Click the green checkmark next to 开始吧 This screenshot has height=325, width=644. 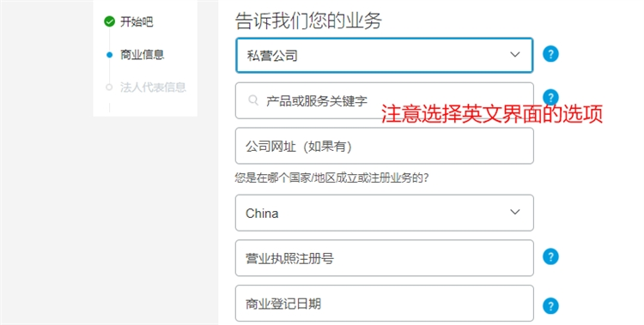109,21
